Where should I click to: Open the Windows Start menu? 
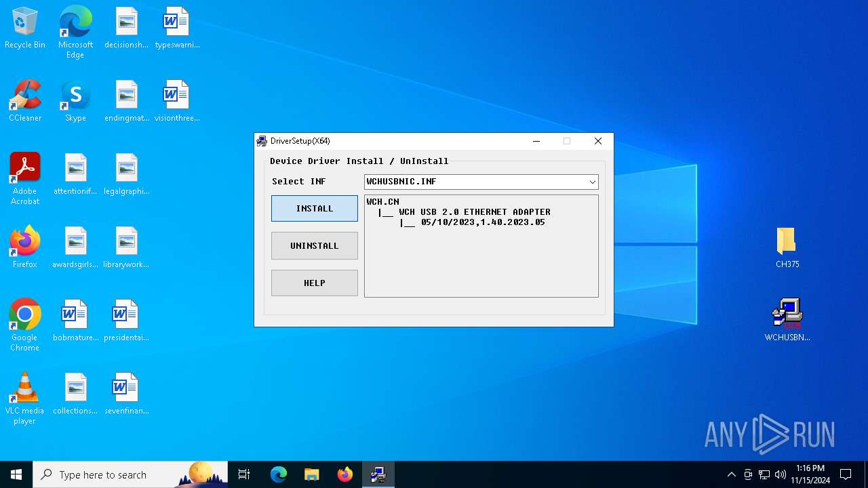click(x=16, y=474)
